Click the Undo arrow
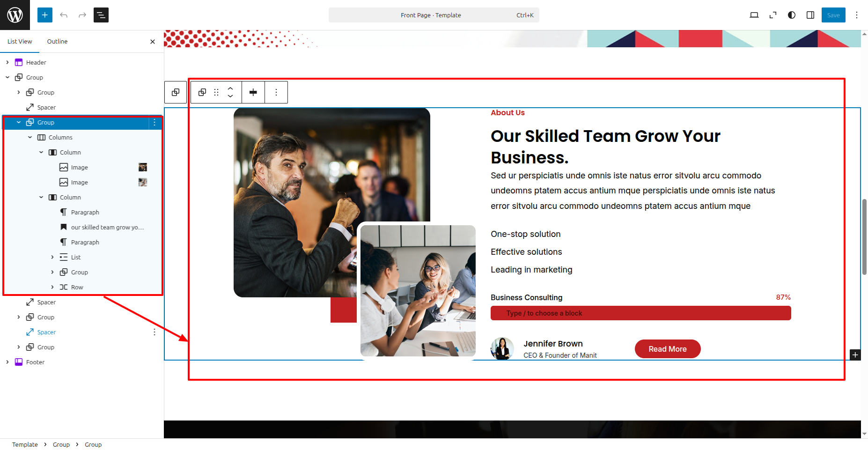868x450 pixels. tap(64, 15)
